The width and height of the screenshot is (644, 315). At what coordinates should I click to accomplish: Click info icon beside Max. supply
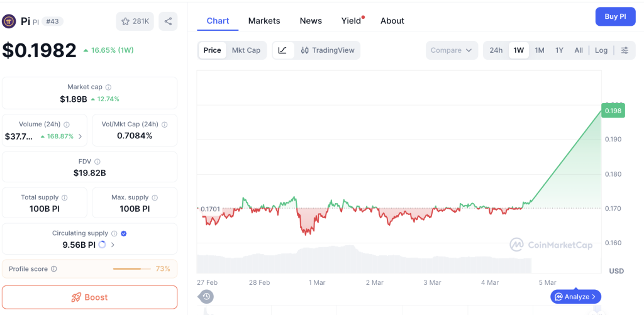point(155,197)
